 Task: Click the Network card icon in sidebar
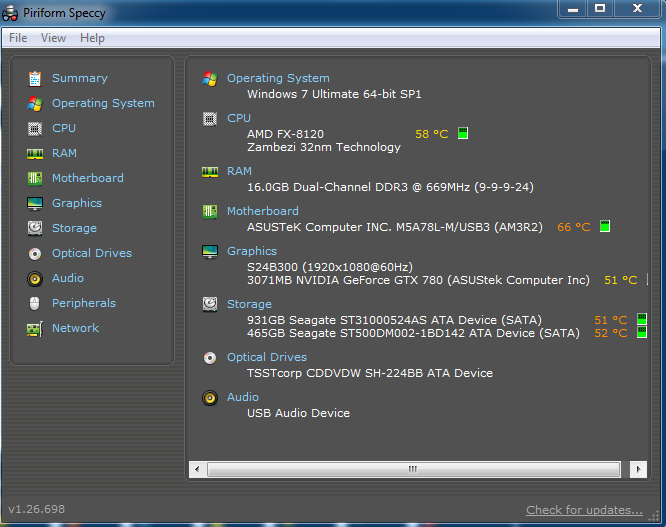(x=35, y=329)
